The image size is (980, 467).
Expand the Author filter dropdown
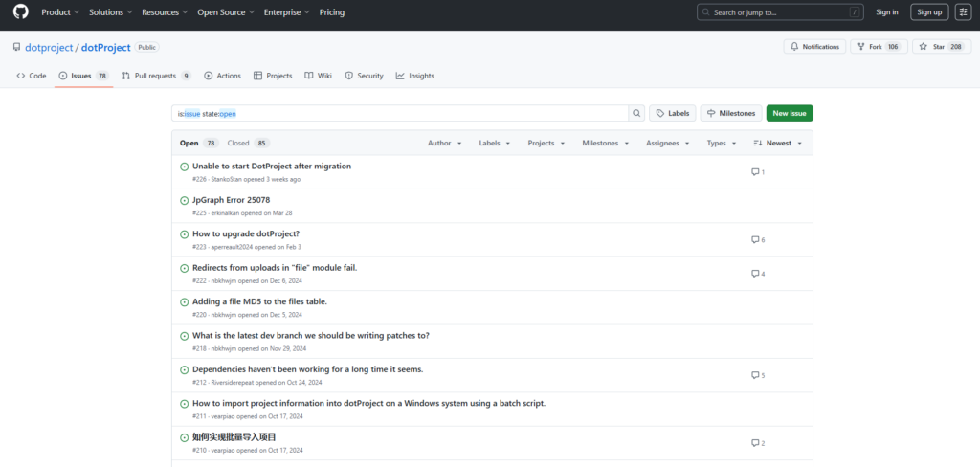pos(444,143)
